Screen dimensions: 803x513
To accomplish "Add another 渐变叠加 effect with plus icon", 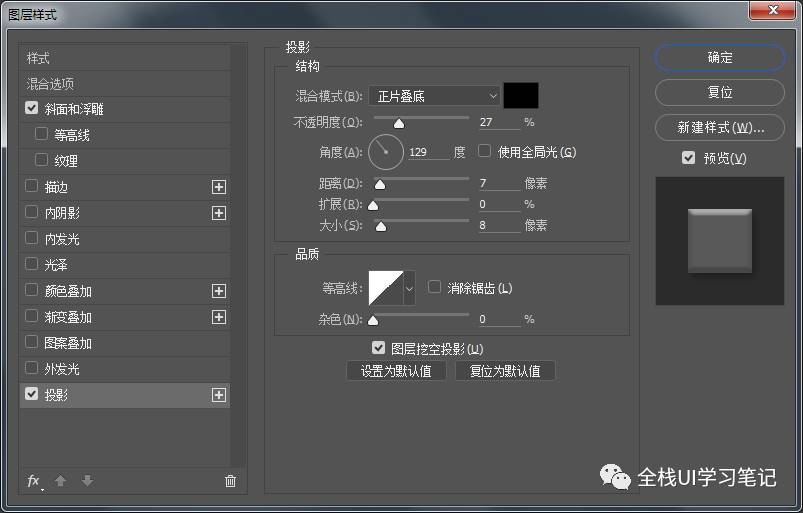I will coord(219,317).
